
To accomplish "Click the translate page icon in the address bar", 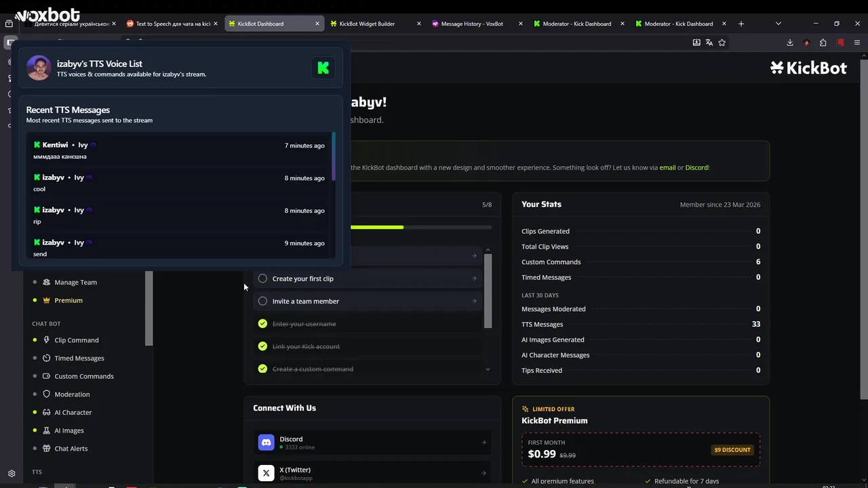I will pos(709,42).
